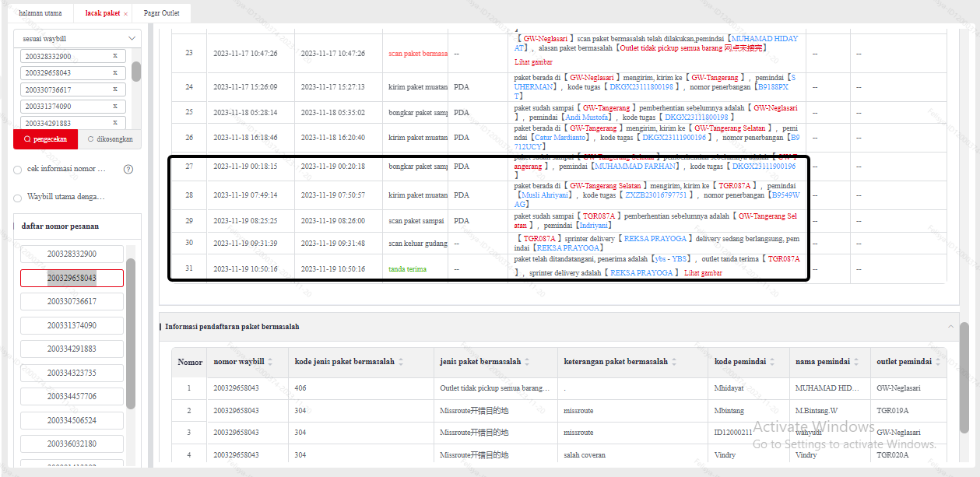Switch to lacak paket tab
Screen dimensions: 980x477
point(103,13)
